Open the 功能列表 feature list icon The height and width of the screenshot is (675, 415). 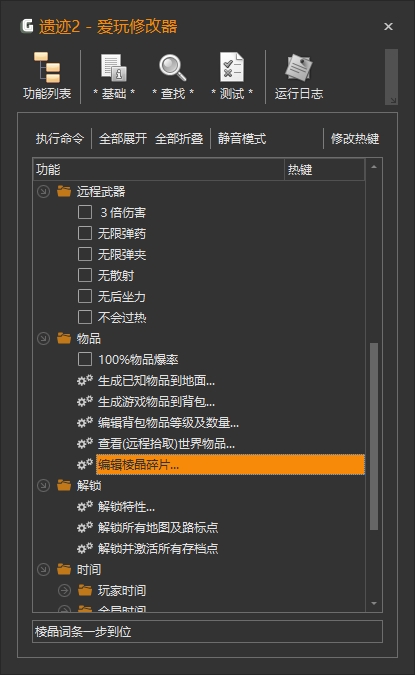pyautogui.click(x=46, y=67)
